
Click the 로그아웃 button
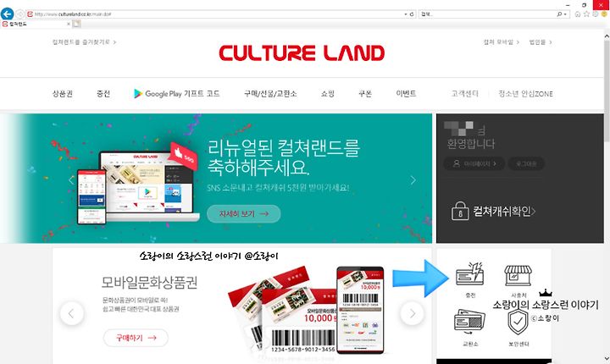526,163
